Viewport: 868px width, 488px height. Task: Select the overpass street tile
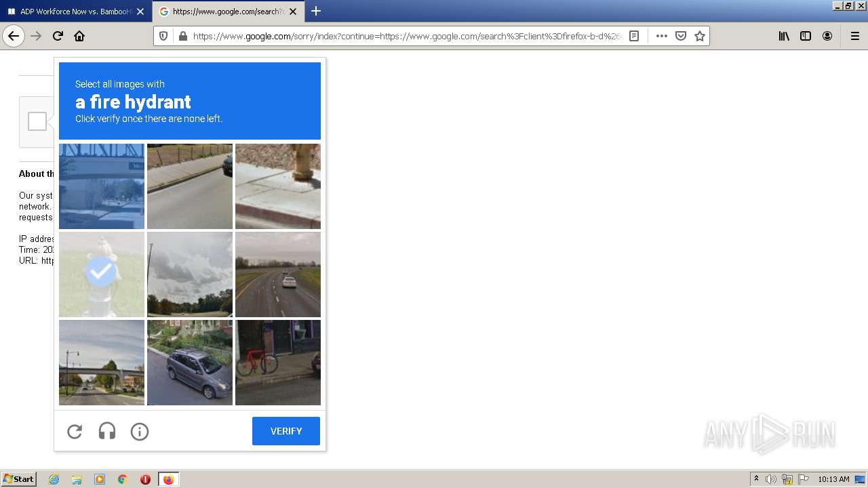click(x=102, y=363)
